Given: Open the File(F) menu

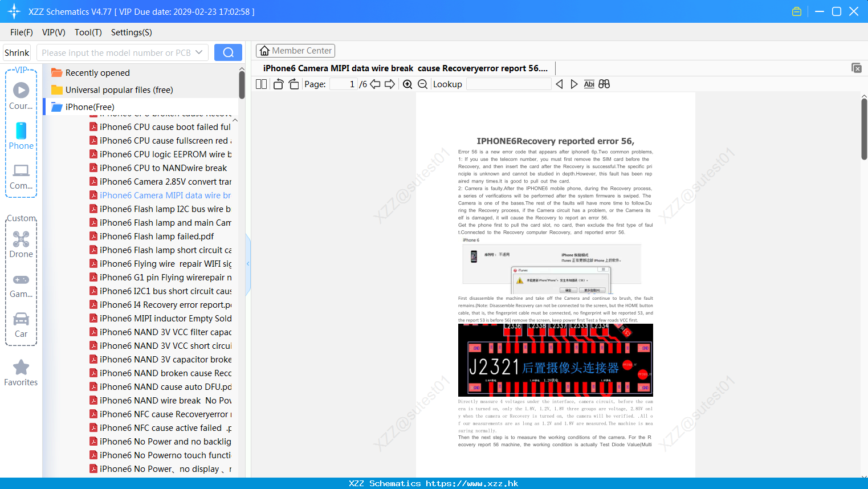Looking at the screenshot, I should pyautogui.click(x=22, y=32).
